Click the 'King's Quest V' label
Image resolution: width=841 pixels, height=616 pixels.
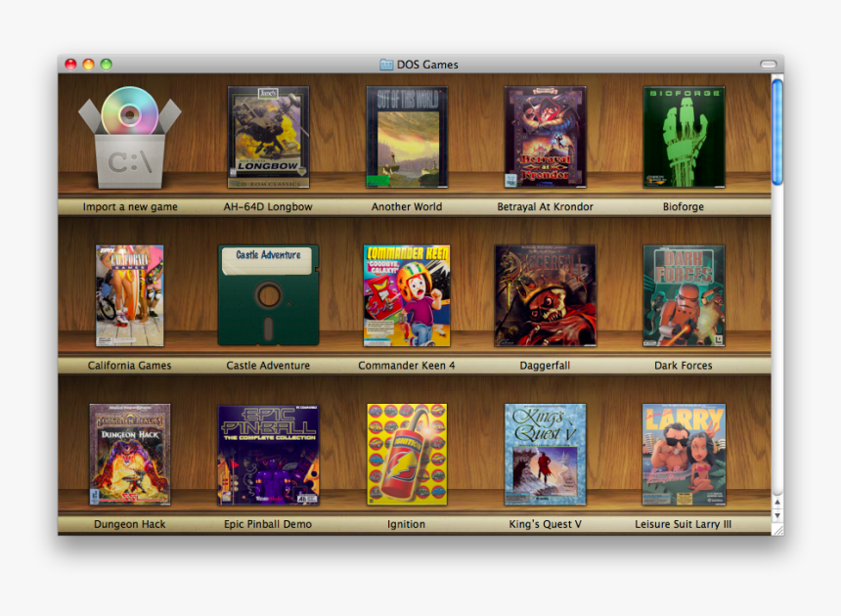[x=545, y=524]
